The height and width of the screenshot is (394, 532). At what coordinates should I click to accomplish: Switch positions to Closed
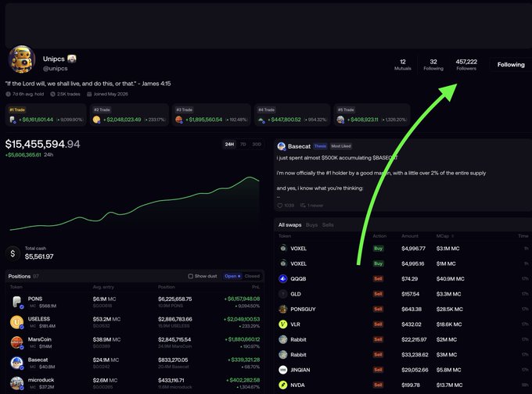click(252, 276)
